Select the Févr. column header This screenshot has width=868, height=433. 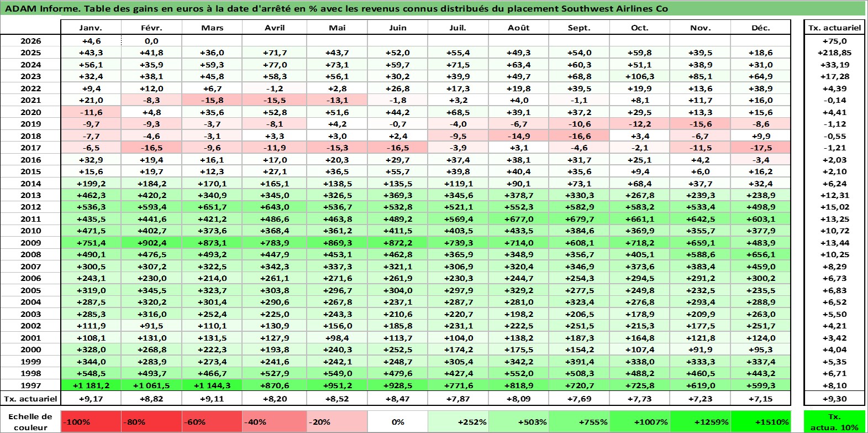[151, 28]
